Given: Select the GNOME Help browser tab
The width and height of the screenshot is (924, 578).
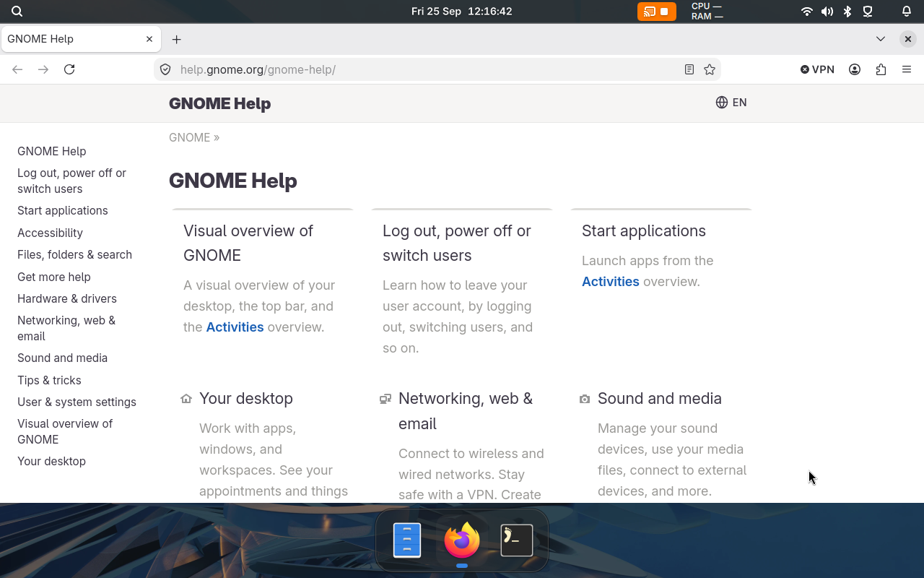Looking at the screenshot, I should tap(80, 39).
